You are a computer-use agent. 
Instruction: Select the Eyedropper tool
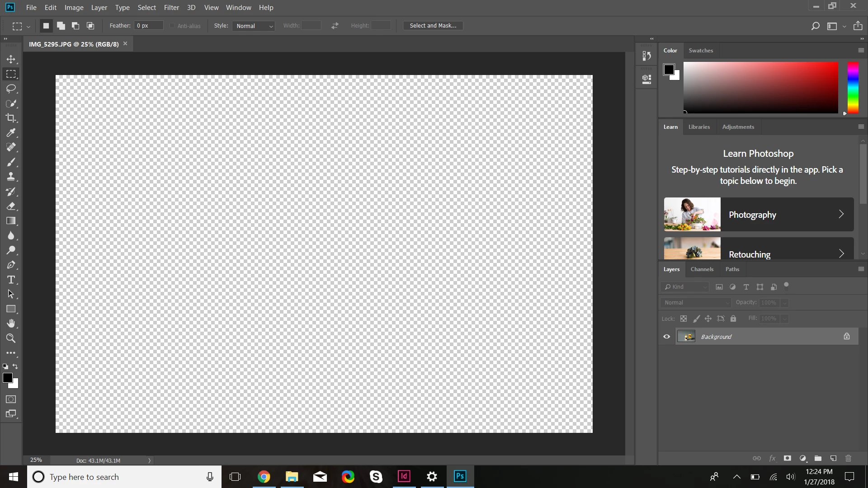point(11,133)
